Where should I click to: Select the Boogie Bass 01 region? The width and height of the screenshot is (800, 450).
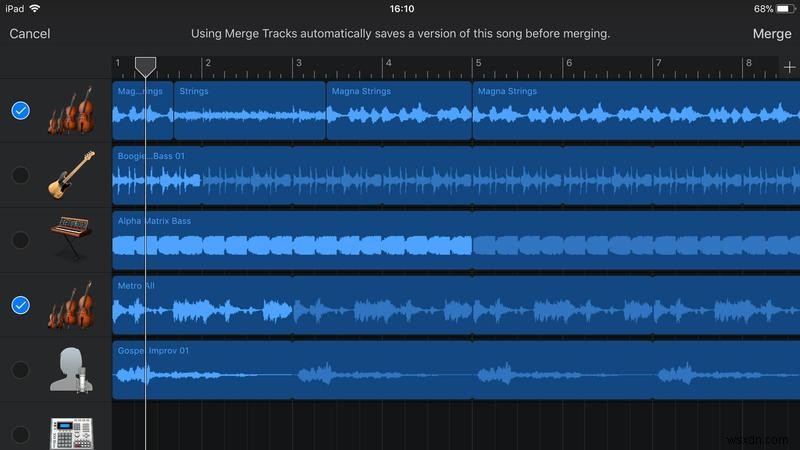[456, 175]
